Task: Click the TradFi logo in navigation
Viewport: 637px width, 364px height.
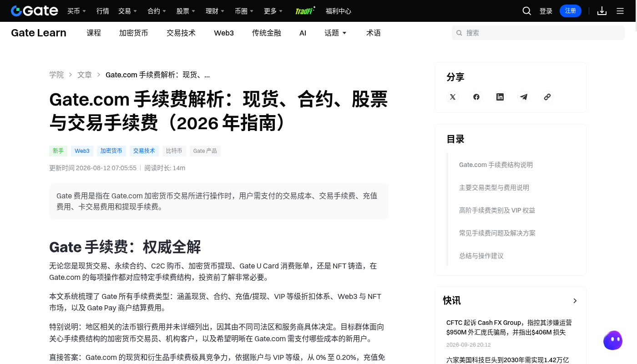Action: [305, 11]
